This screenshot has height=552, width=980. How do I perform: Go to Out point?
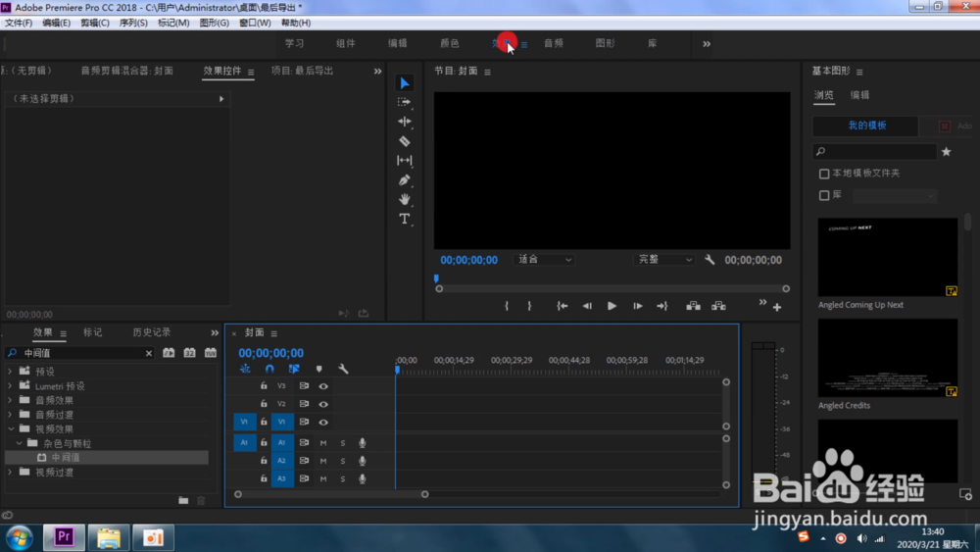(661, 306)
